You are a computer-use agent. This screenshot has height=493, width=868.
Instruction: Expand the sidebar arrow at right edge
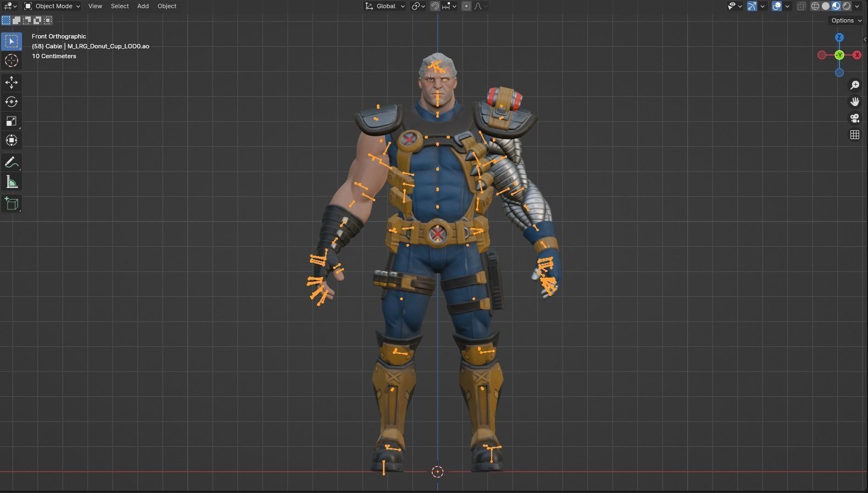tap(865, 39)
